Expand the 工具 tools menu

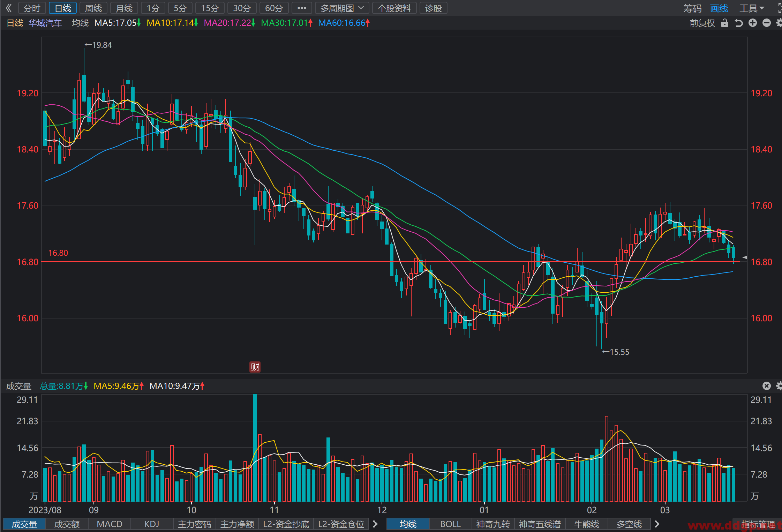[x=752, y=8]
